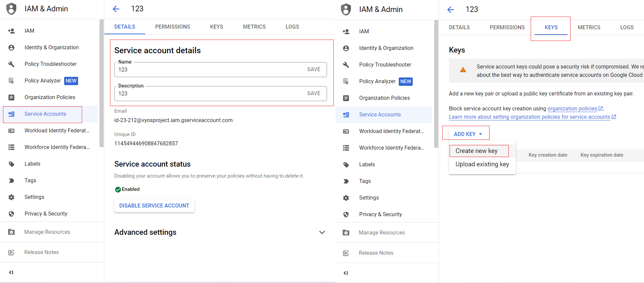Click the green Enabled status checkmark
The width and height of the screenshot is (644, 283).
(118, 190)
